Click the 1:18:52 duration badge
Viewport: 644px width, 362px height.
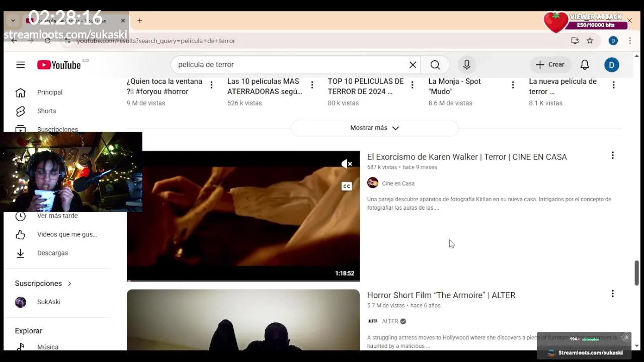click(x=345, y=274)
